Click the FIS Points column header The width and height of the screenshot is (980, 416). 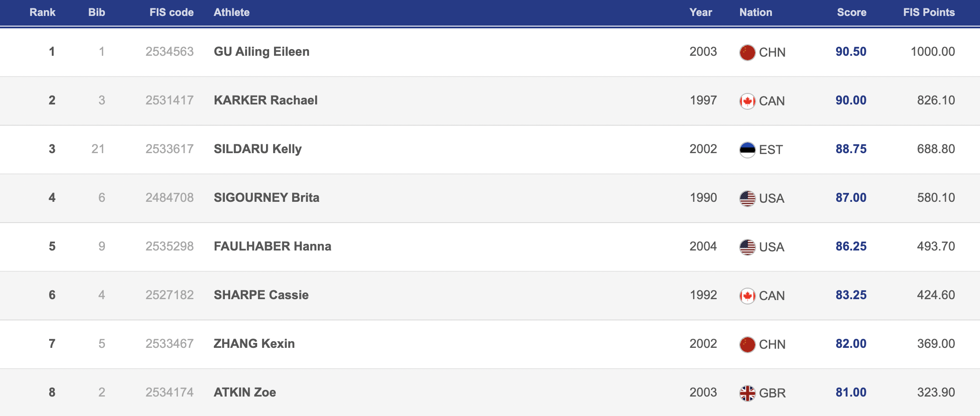click(x=929, y=12)
